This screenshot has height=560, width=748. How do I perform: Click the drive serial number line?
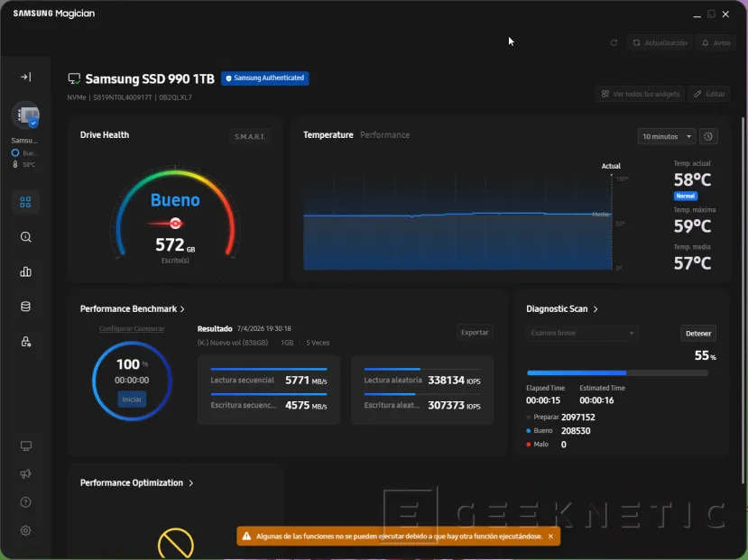tap(129, 97)
